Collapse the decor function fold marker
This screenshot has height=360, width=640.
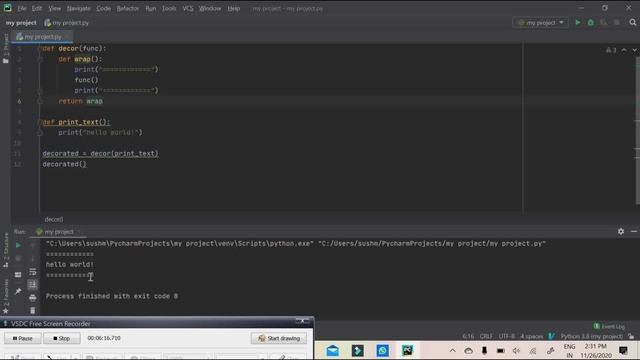coord(40,49)
